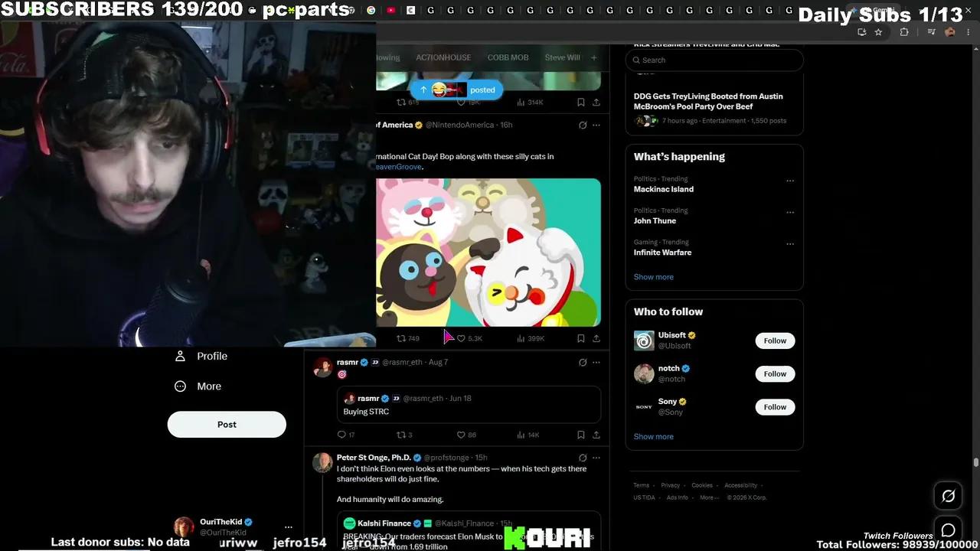
Task: Ask Grok about Peter St Onge post
Action: point(583,458)
